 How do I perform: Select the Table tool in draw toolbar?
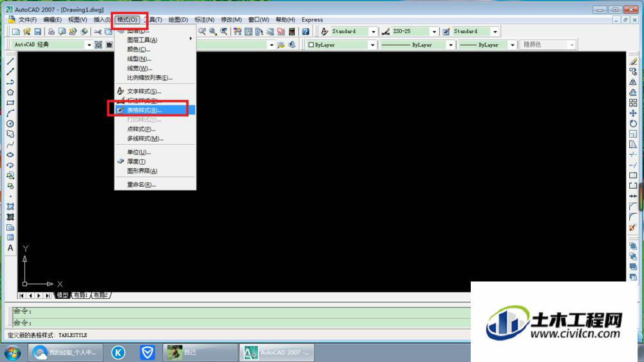tap(10, 238)
